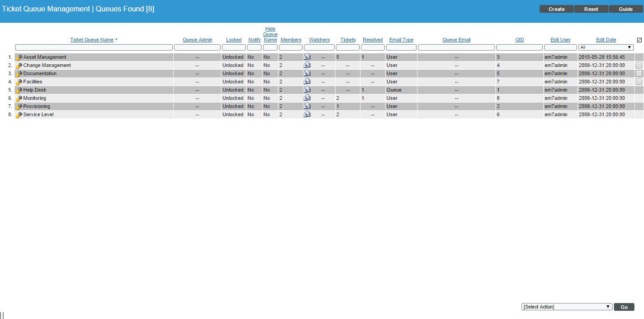
Task: Click the wrench icon for Asset Management
Action: [19, 57]
